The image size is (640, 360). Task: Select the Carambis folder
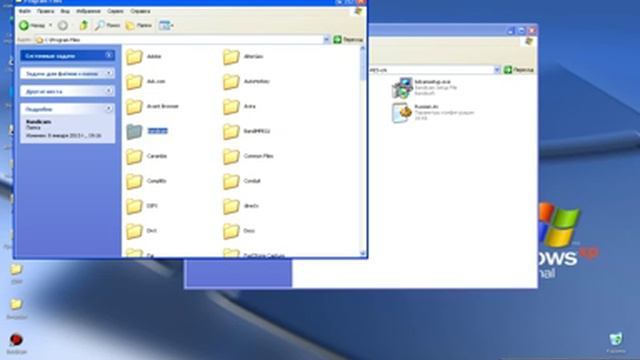tap(146, 156)
